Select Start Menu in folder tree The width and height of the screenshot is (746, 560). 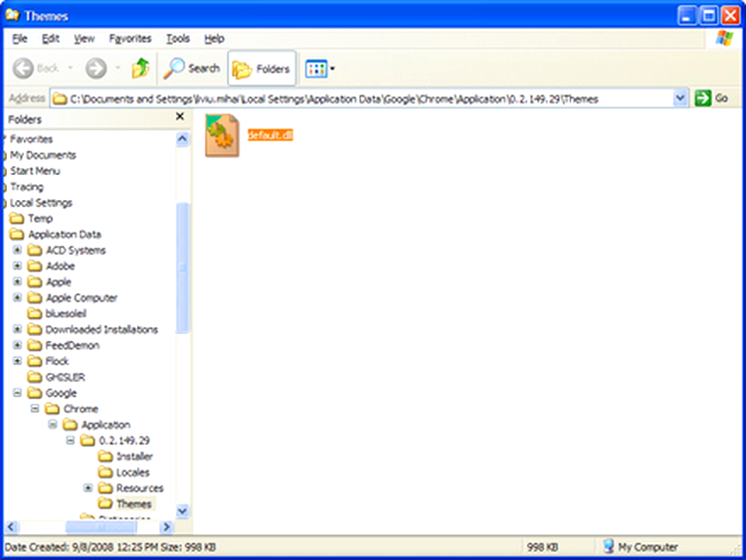click(x=35, y=171)
